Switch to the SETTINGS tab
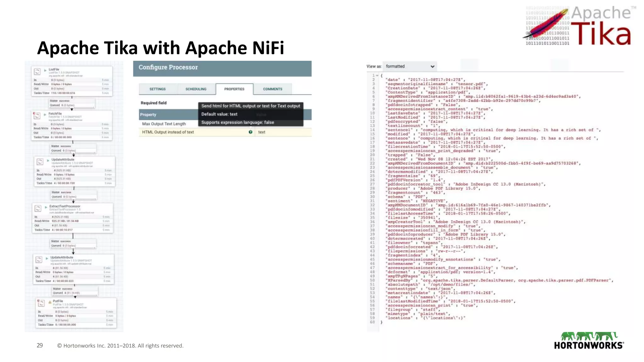 coord(158,89)
